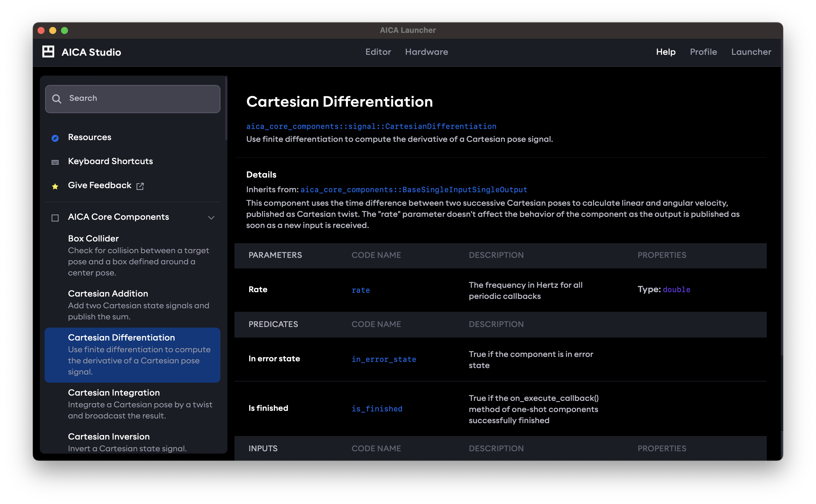Click the external-link icon after Give Feedback
Image resolution: width=816 pixels, height=504 pixels.
140,186
